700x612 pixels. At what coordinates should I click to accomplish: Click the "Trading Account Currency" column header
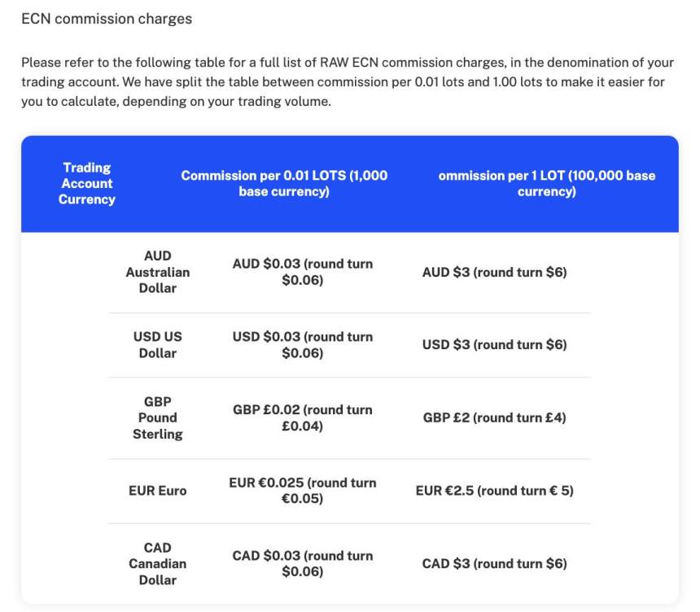(x=87, y=183)
